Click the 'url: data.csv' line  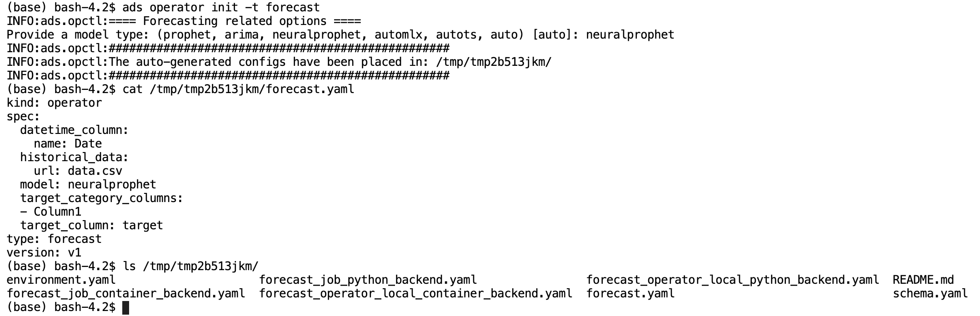click(78, 171)
